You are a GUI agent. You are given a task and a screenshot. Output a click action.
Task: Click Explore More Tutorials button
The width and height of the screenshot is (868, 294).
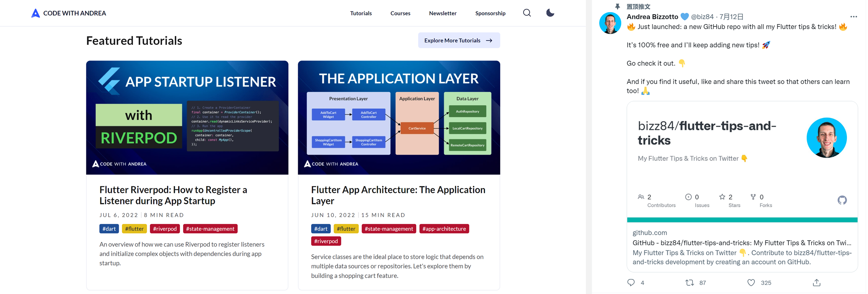pos(459,40)
